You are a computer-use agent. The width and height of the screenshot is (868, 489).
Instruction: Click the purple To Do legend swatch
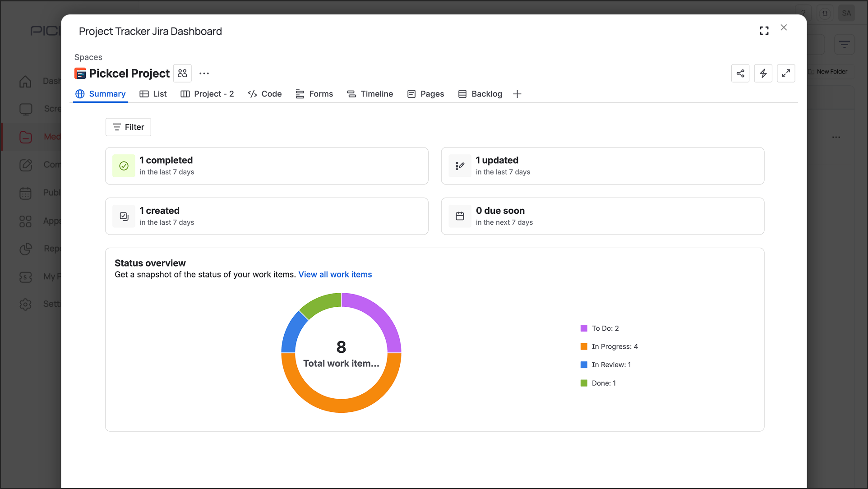point(584,328)
